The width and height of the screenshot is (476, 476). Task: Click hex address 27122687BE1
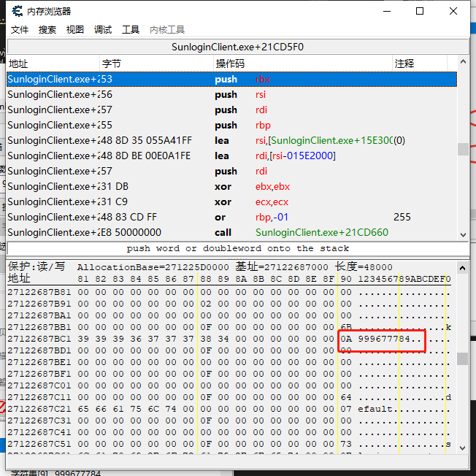(x=39, y=362)
